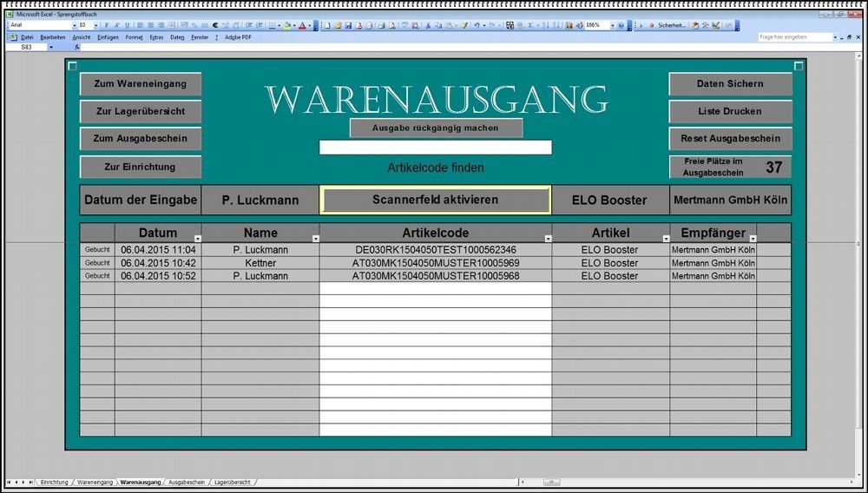Click the Open folder icon

[x=338, y=26]
